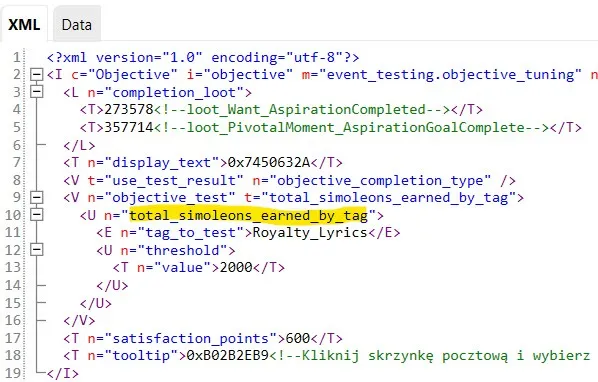Click line number 13 in the gutter
Viewport: 598px width, 382px height.
(x=13, y=267)
